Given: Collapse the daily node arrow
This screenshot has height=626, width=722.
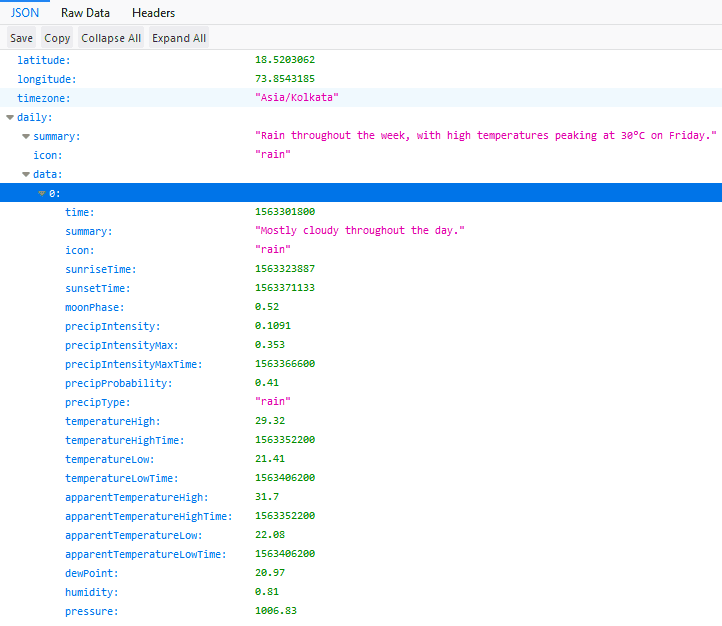Looking at the screenshot, I should tap(10, 117).
